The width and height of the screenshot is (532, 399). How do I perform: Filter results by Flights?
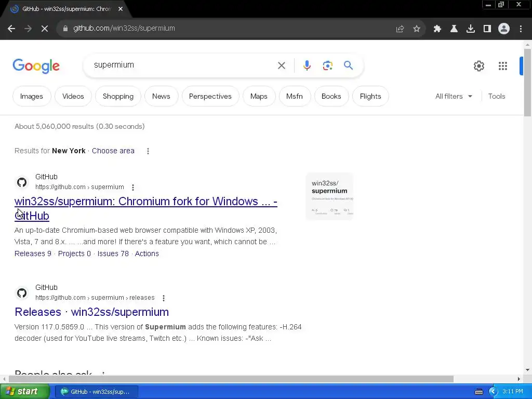pyautogui.click(x=370, y=96)
